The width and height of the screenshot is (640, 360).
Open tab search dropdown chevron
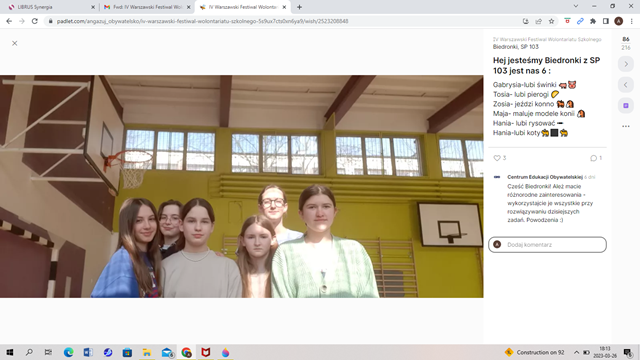point(576,6)
